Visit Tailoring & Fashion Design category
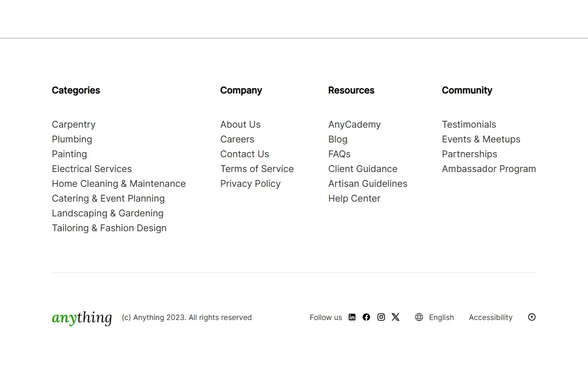Viewport: 588px width, 369px height. coord(109,228)
